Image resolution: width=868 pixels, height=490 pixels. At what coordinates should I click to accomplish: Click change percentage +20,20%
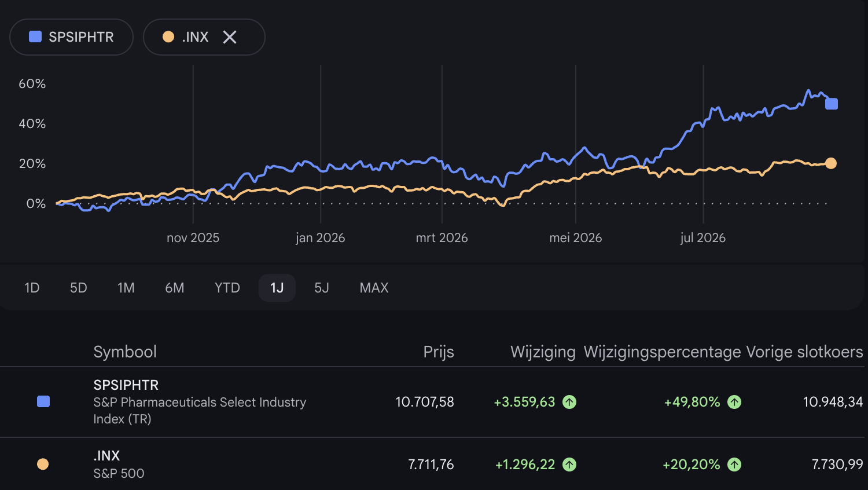pos(692,464)
